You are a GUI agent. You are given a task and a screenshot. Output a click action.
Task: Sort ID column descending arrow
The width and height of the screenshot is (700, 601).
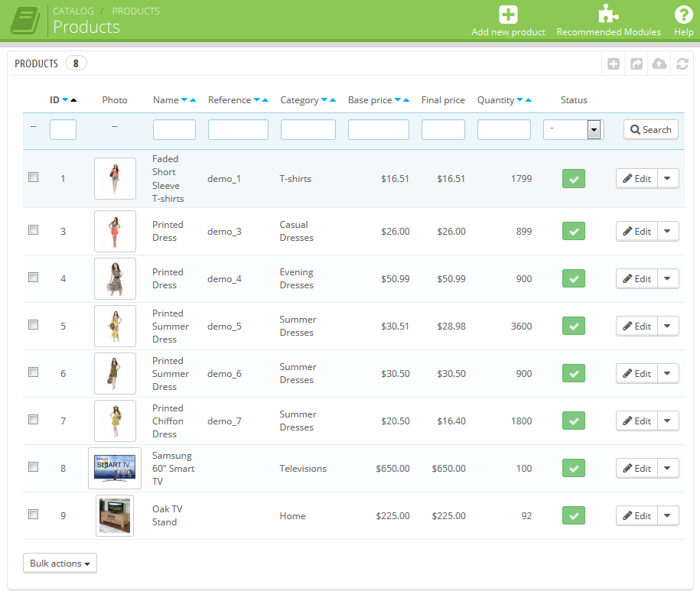[65, 100]
